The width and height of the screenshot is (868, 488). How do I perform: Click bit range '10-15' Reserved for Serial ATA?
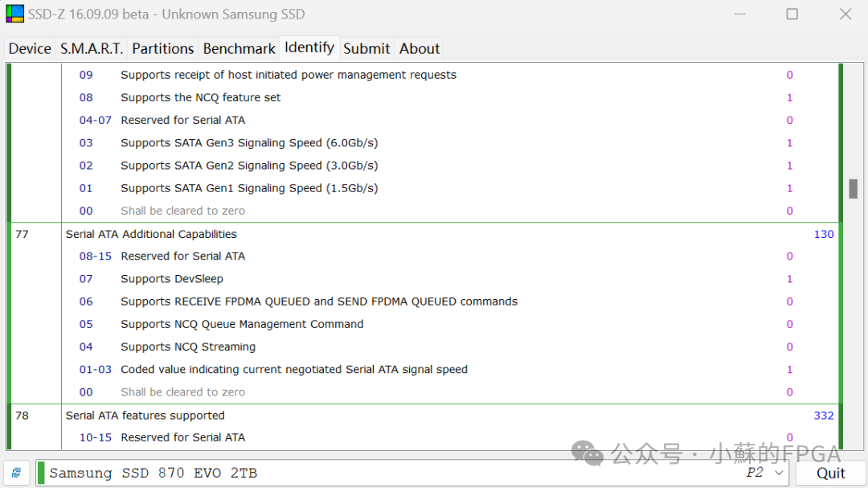[95, 437]
